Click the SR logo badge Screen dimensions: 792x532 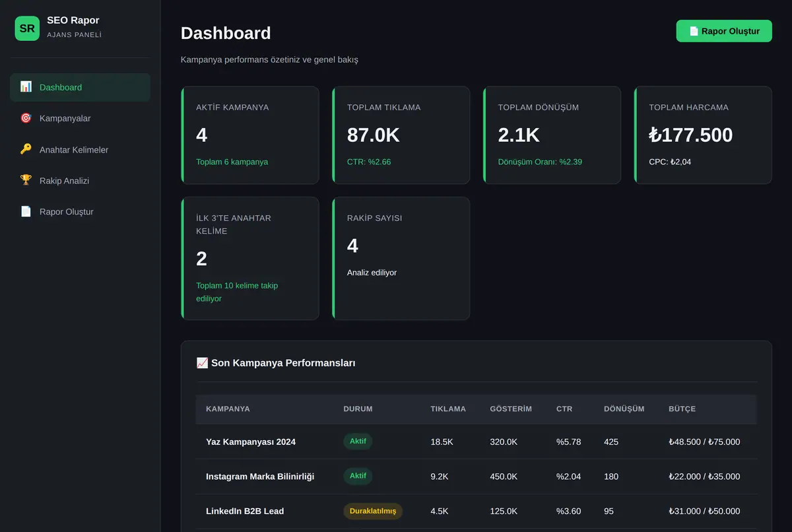tap(27, 28)
